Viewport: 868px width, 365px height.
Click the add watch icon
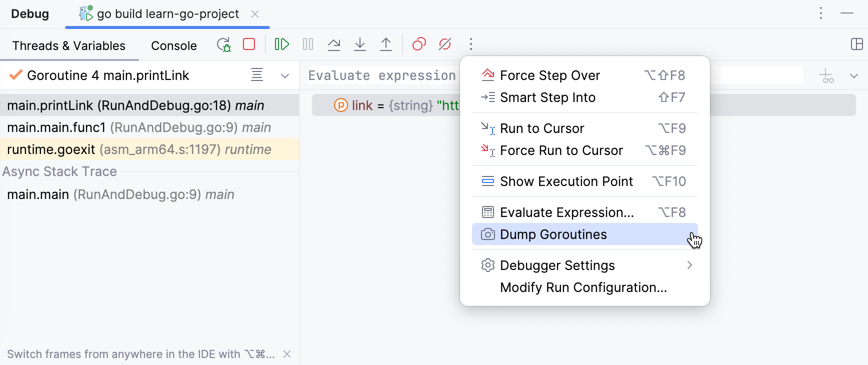coord(826,76)
